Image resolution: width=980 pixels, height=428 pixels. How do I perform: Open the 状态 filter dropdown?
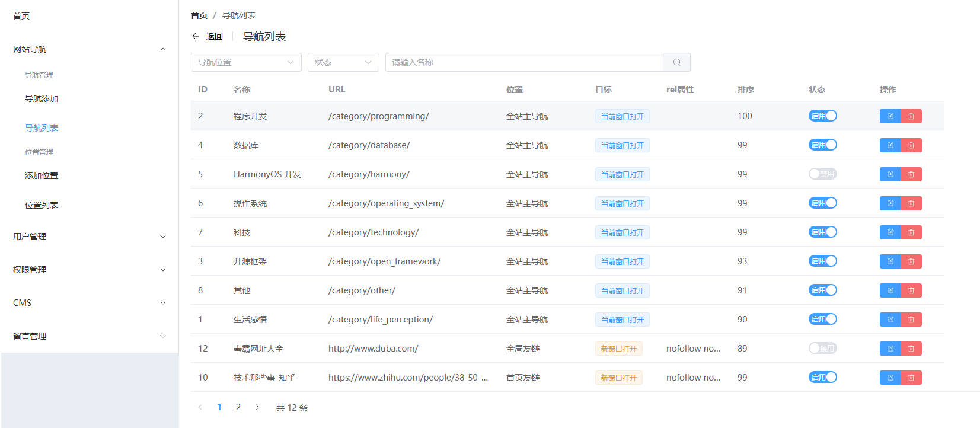coord(343,62)
